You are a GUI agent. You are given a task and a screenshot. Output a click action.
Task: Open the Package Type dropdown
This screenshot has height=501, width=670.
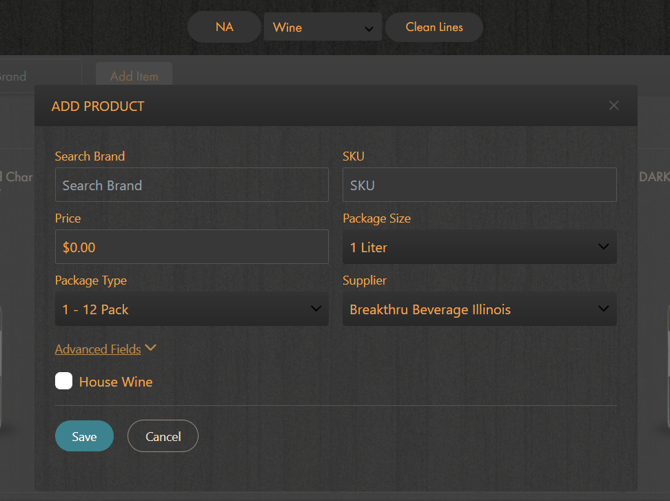point(191,309)
